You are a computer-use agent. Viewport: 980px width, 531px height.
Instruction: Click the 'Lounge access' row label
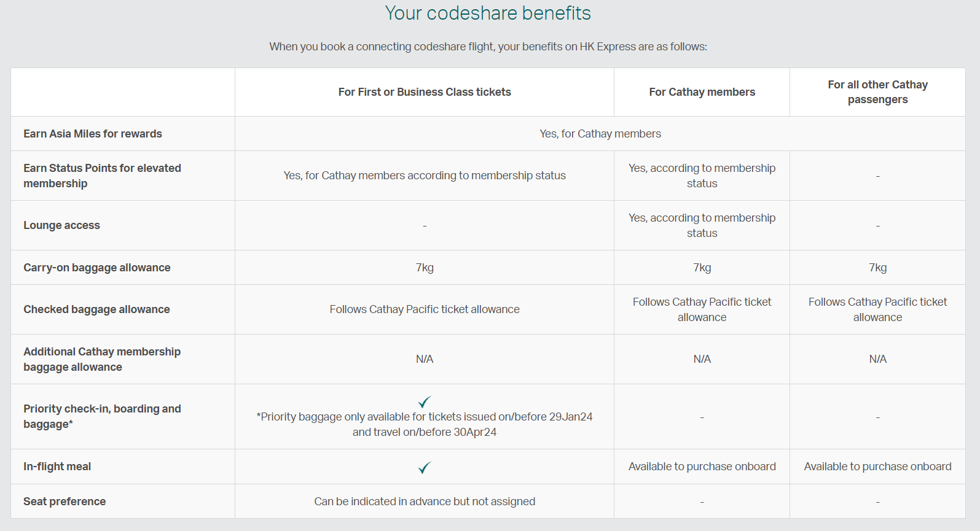pos(61,225)
